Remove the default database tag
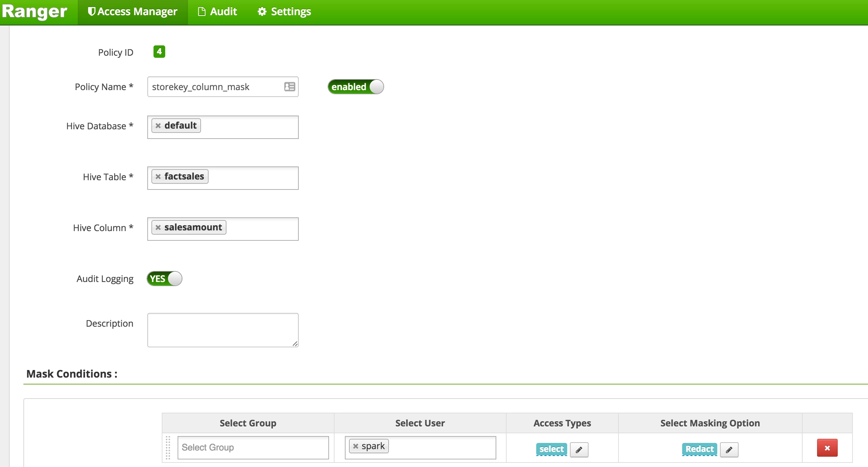868x467 pixels. (158, 126)
